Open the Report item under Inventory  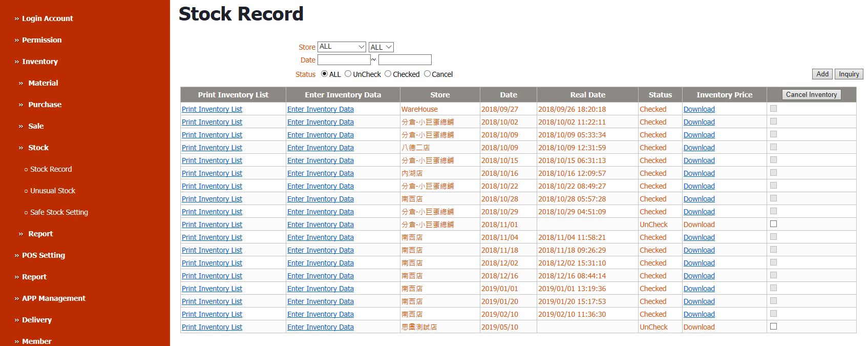(x=40, y=234)
